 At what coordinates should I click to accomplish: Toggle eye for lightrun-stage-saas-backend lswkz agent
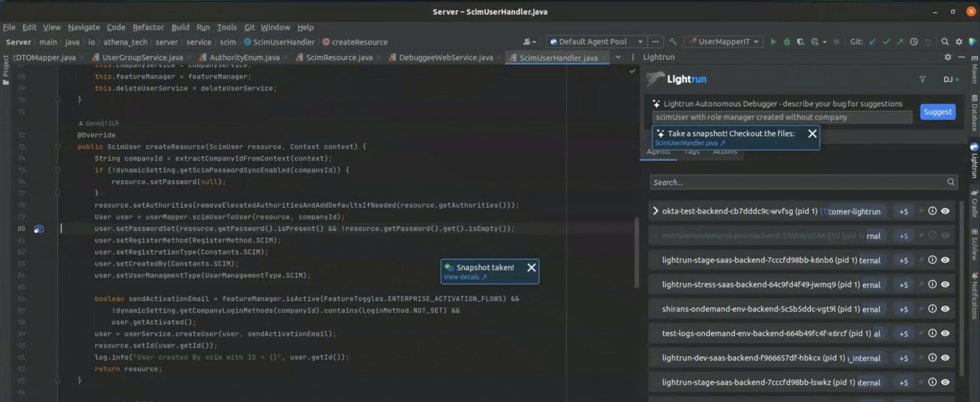(945, 382)
